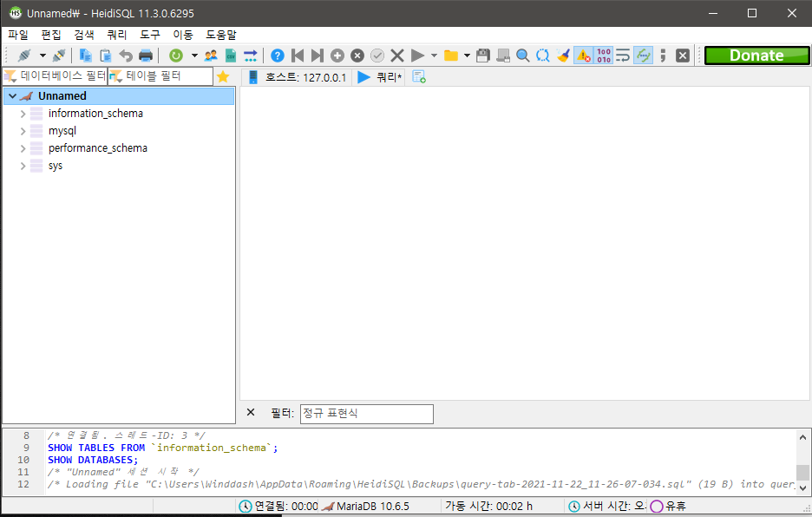Image resolution: width=812 pixels, height=517 pixels.
Task: Run the query with gray play icon
Action: pyautogui.click(x=417, y=56)
